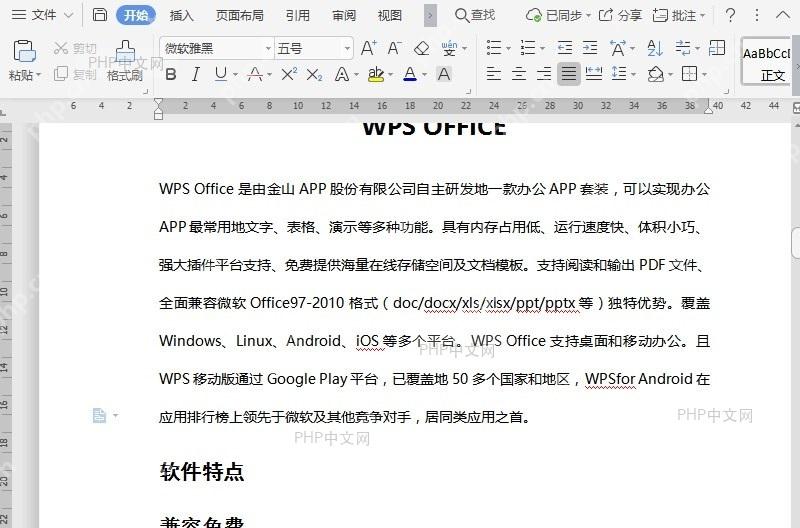The height and width of the screenshot is (528, 800).
Task: Toggle strikethrough formatting
Action: point(255,74)
